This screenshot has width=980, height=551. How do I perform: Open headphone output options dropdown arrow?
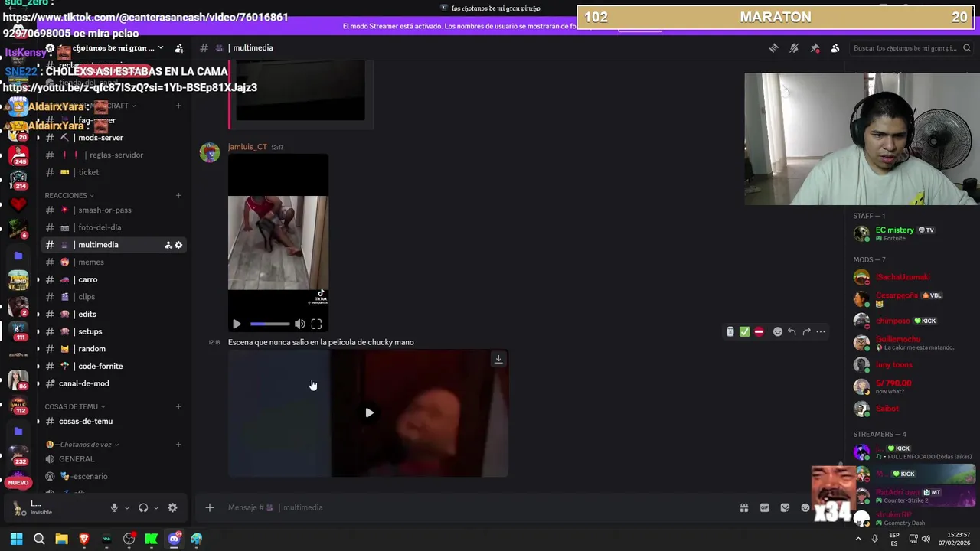click(156, 507)
